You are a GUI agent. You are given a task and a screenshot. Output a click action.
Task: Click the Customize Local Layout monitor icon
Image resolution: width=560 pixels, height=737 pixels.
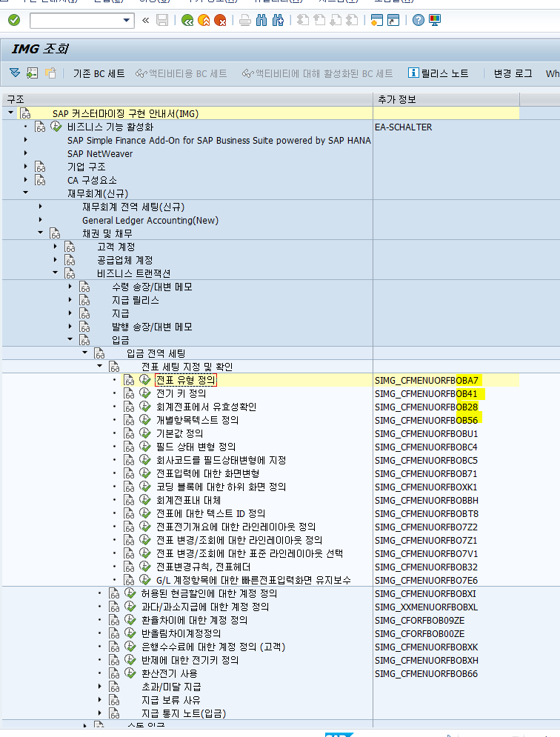pyautogui.click(x=435, y=20)
